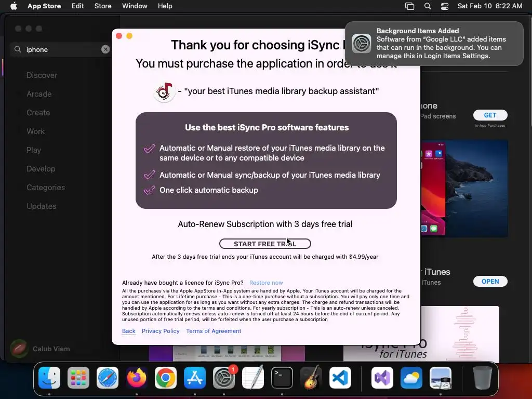Open the weather cloud app in dock
The image size is (532, 399).
(411, 378)
